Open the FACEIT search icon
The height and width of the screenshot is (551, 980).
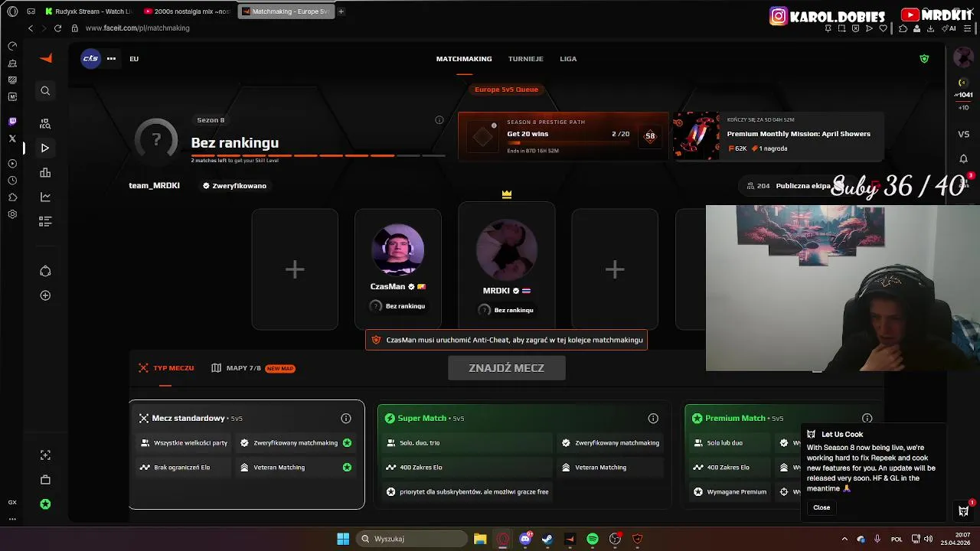(45, 91)
